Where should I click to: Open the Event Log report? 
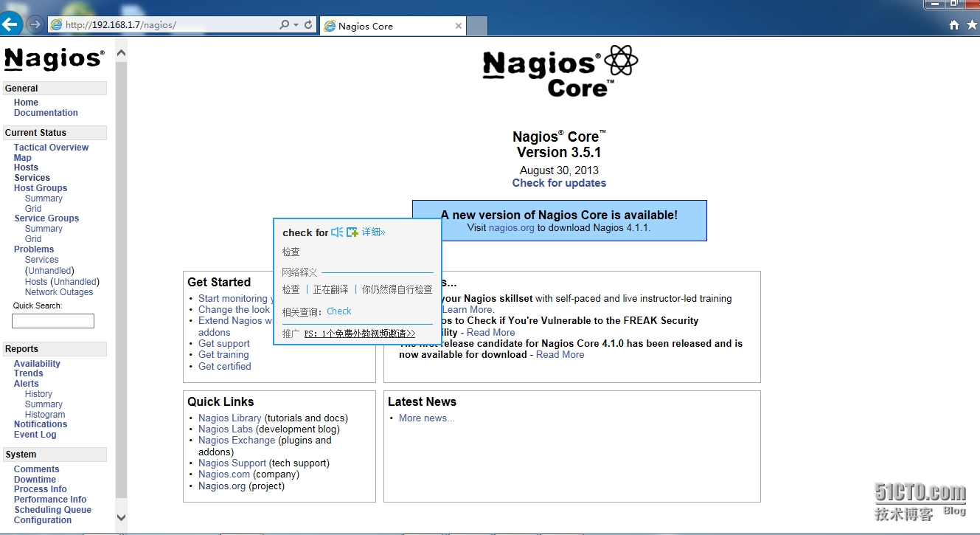[35, 435]
